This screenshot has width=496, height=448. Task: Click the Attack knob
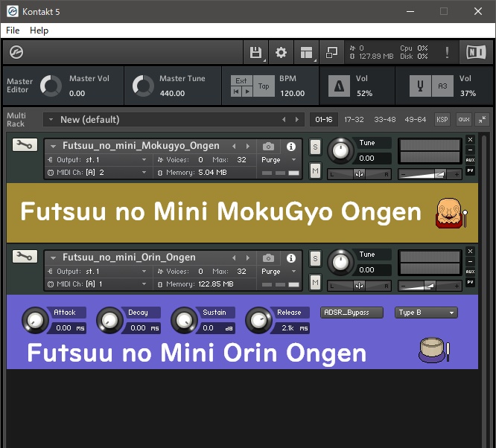pyautogui.click(x=35, y=320)
